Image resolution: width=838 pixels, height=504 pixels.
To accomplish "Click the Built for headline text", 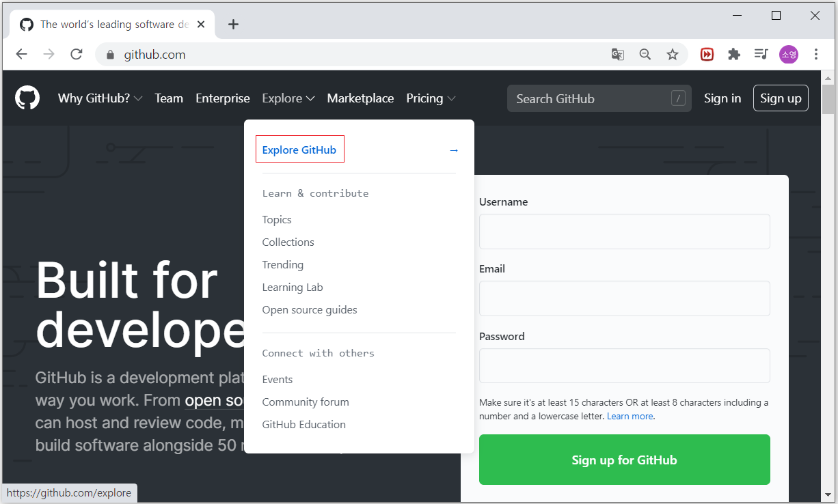I will (126, 280).
